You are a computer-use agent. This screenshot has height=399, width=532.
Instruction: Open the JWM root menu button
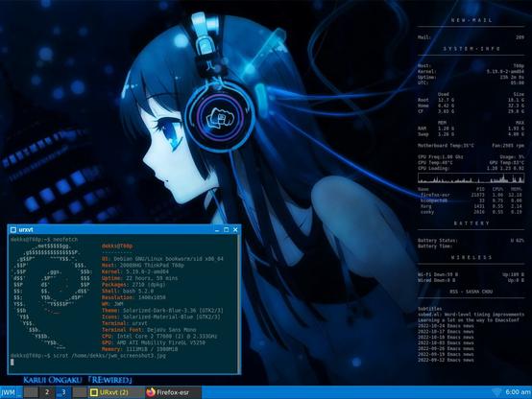coord(8,392)
